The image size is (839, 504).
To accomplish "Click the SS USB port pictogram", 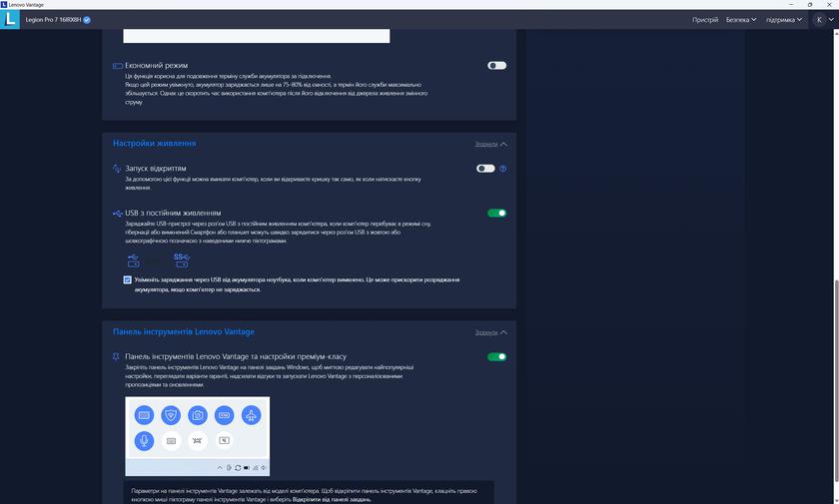I will [181, 259].
